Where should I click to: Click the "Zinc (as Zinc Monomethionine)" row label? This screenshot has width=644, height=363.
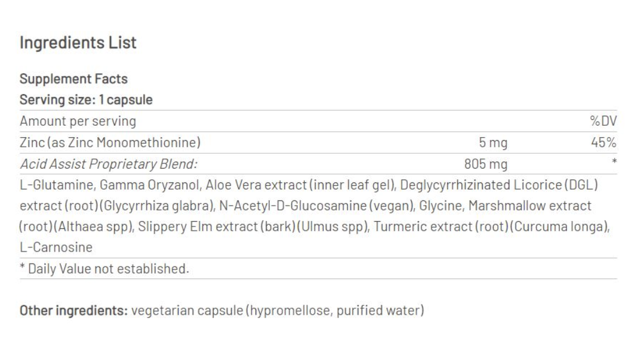pyautogui.click(x=110, y=142)
